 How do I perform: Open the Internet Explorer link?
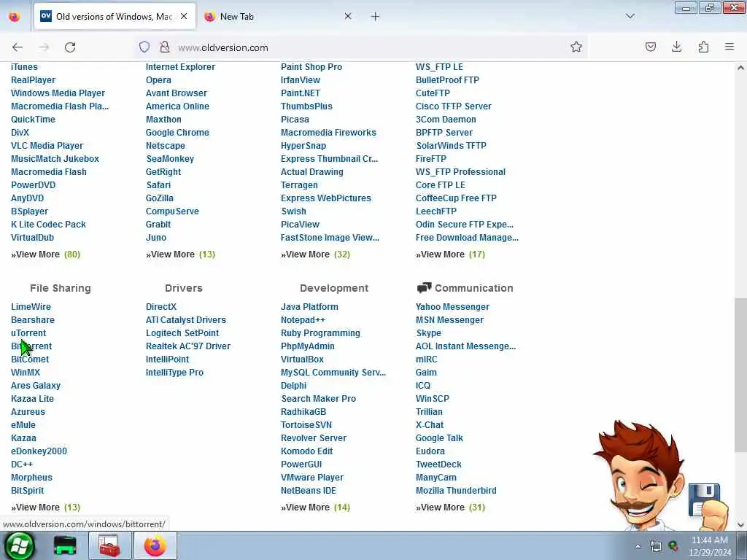pos(180,66)
